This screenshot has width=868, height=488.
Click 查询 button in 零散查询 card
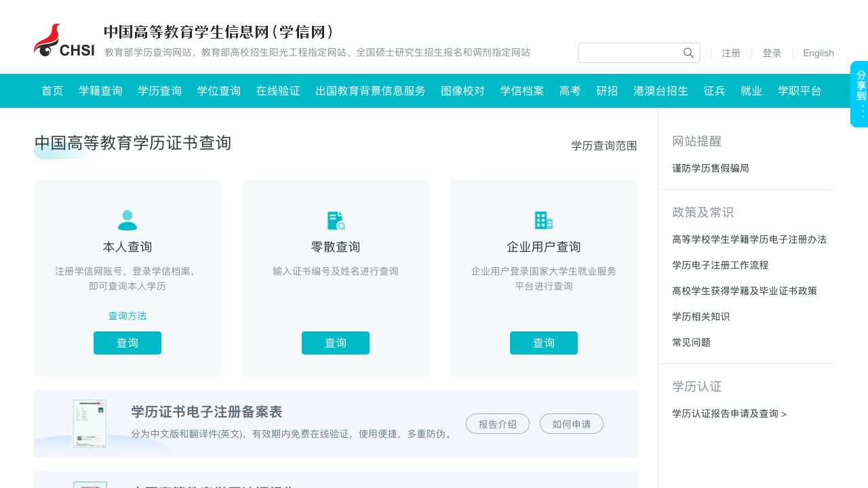coord(336,343)
